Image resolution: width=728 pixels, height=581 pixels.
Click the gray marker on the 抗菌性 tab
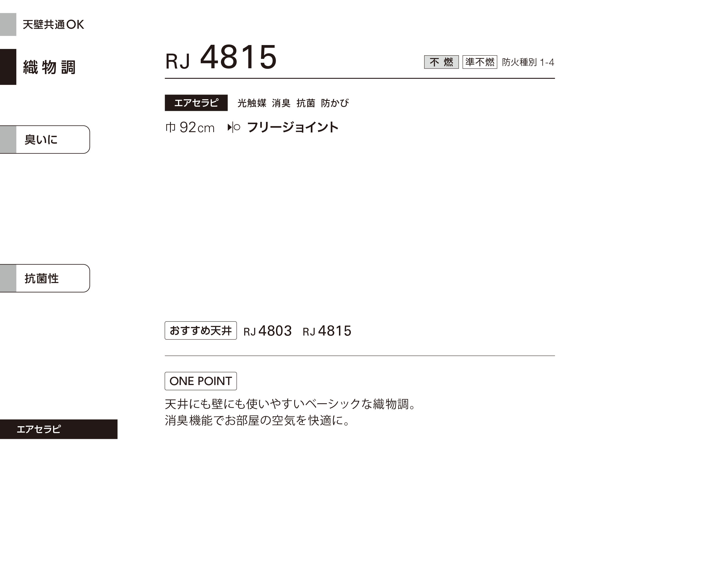pos(8,278)
